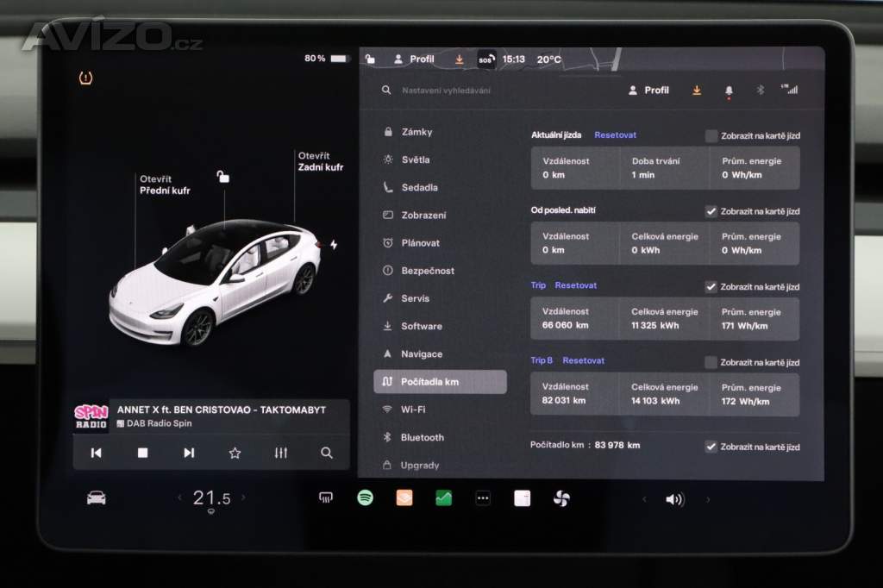
Task: Tap the fan climate control icon
Action: point(561,498)
